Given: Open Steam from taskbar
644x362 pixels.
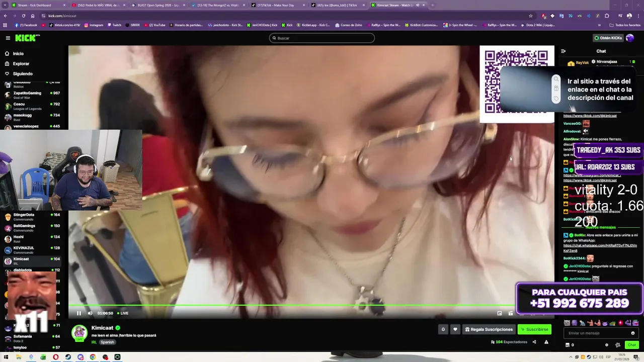Looking at the screenshot, I should [68, 357].
